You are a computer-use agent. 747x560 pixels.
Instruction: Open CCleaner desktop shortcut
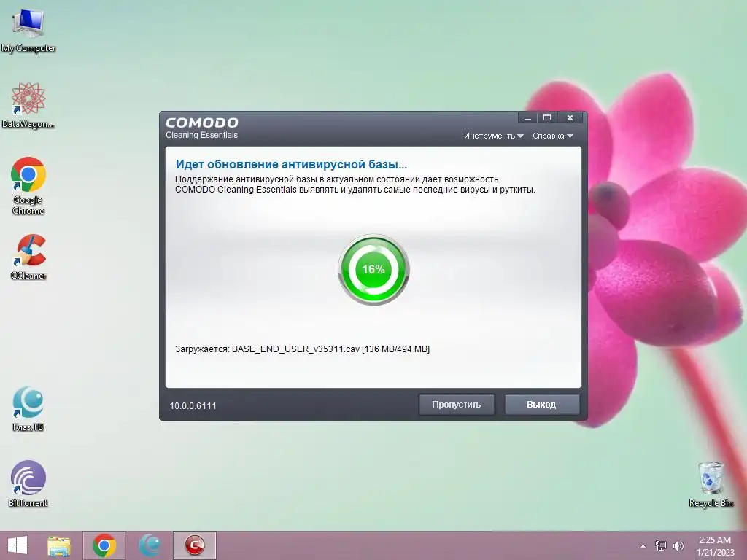(x=28, y=257)
